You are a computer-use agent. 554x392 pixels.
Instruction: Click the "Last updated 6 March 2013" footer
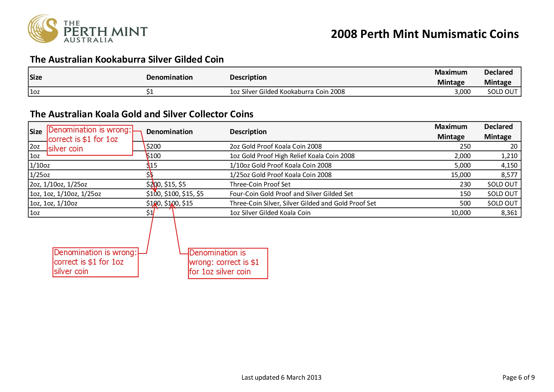281,377
